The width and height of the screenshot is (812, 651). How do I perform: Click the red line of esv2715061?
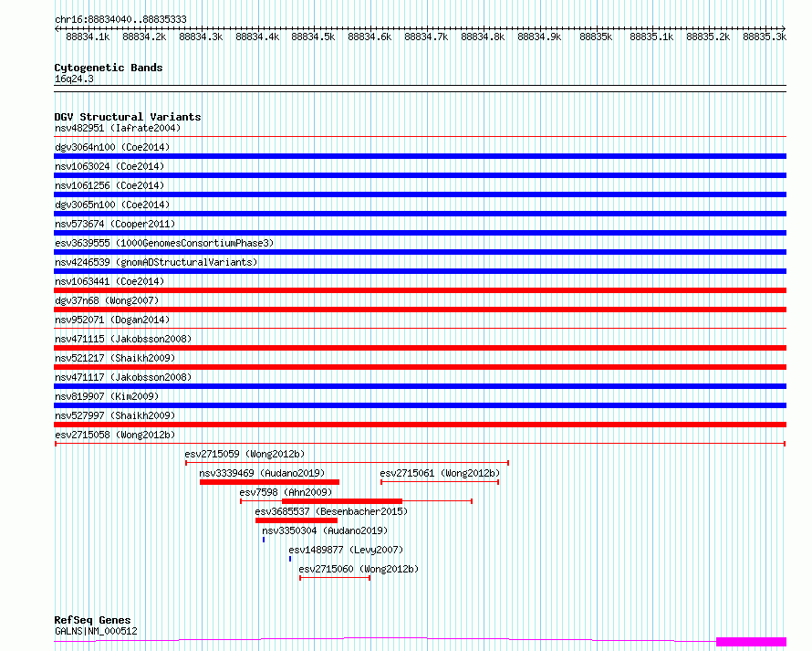click(440, 482)
